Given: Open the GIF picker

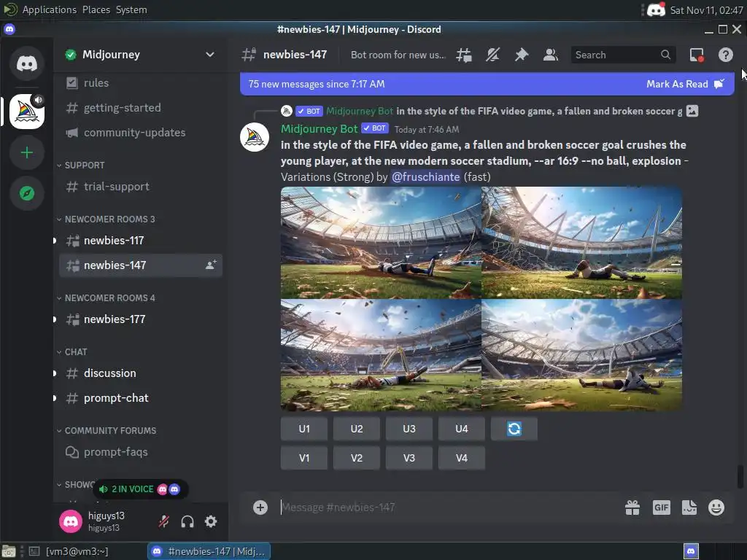Looking at the screenshot, I should [x=661, y=507].
